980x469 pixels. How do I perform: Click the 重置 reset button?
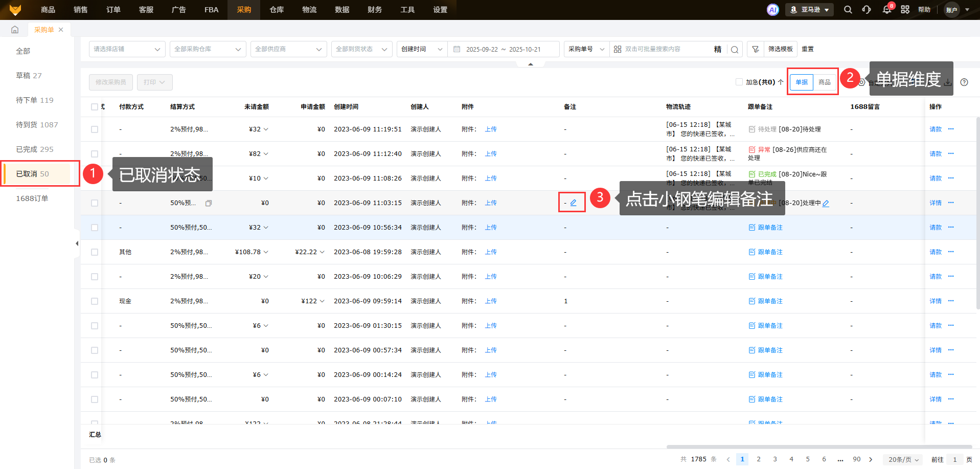pos(808,49)
